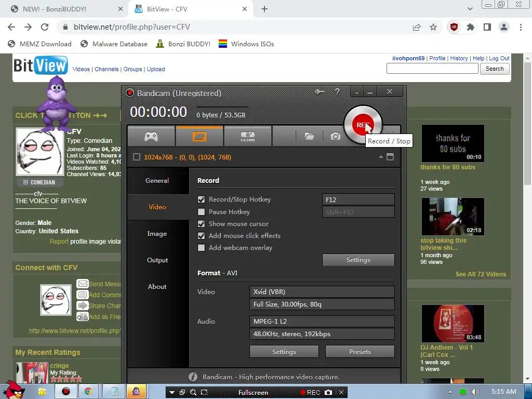Open Bandicam help question mark
Image resolution: width=532 pixels, height=399 pixels.
337,91
